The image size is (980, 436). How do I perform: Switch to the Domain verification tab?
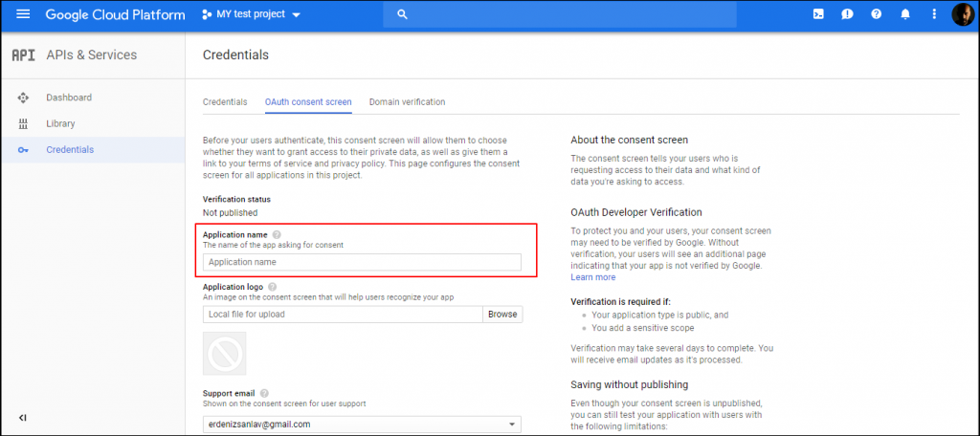[408, 101]
